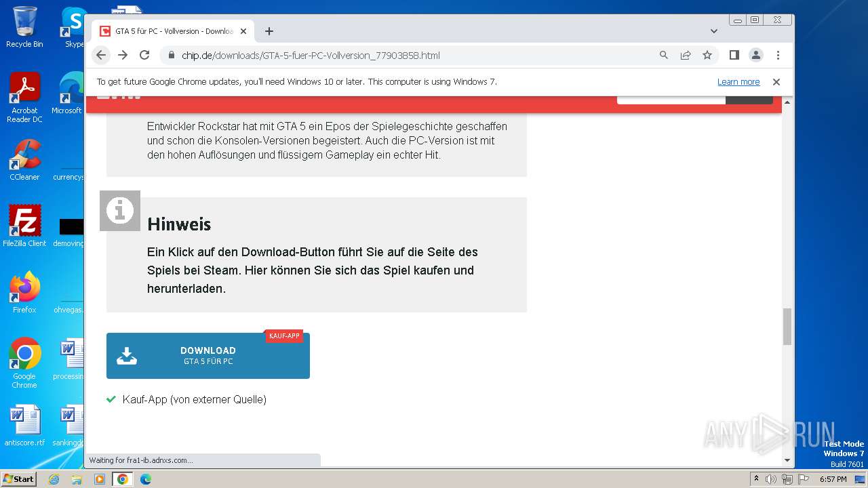This screenshot has height=488, width=868.
Task: Select the Google Chrome desktop icon
Action: (24, 363)
